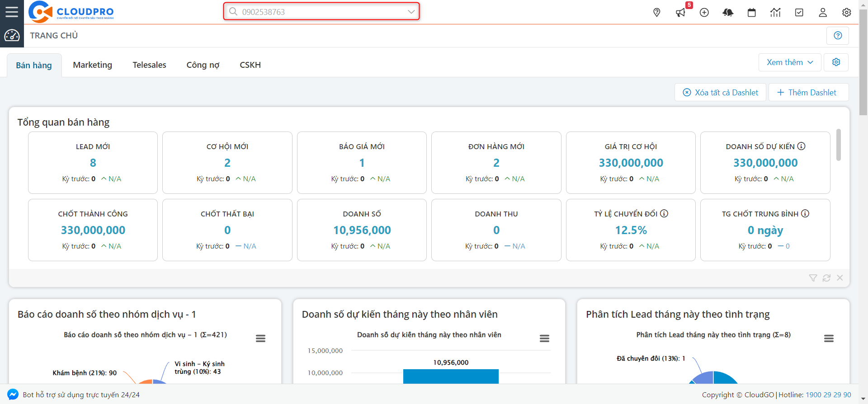The height and width of the screenshot is (404, 868).
Task: Click info icon beside TG chốt trung bình
Action: click(x=805, y=213)
